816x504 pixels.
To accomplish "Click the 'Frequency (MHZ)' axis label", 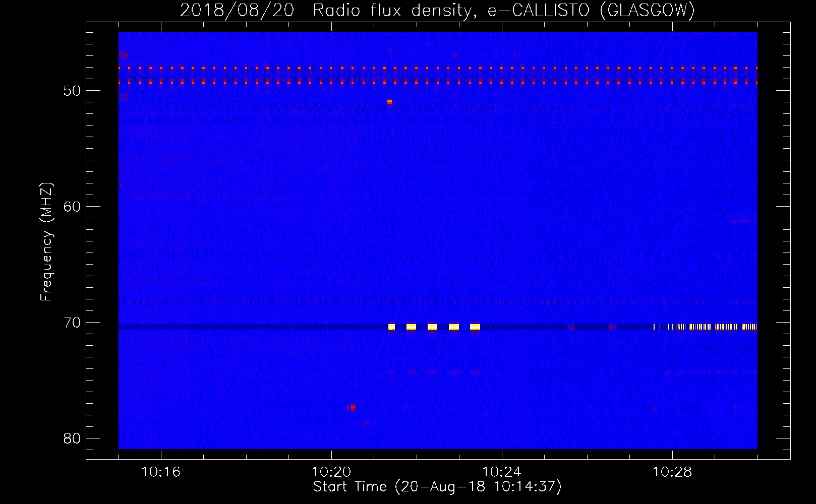I will coord(46,242).
